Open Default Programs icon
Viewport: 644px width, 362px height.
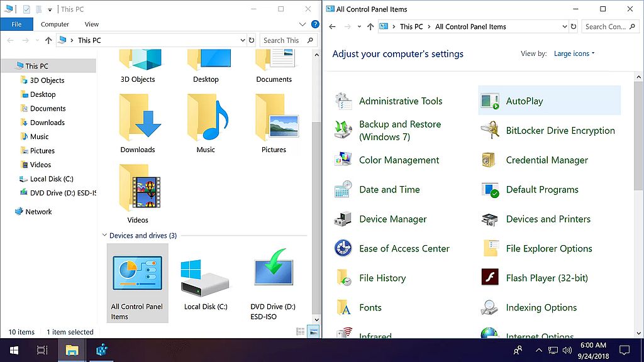point(489,190)
